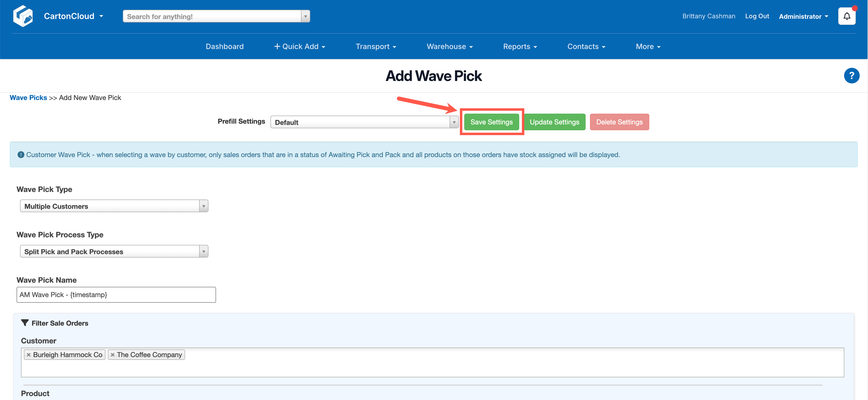This screenshot has height=400, width=868.
Task: Expand the Wave Pick Process Type dropdown
Action: (203, 251)
